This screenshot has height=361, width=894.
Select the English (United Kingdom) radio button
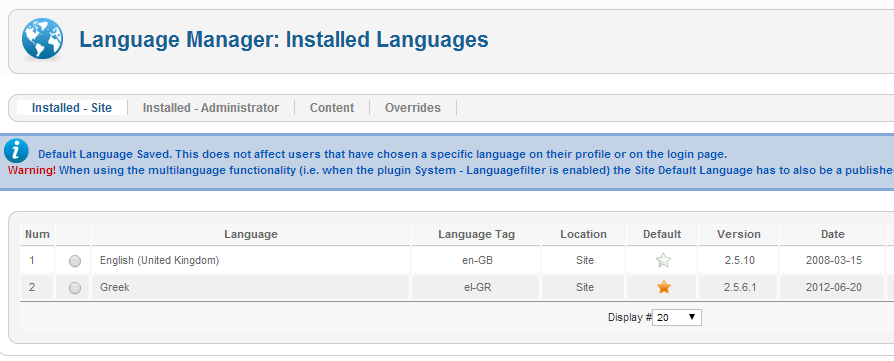(75, 261)
